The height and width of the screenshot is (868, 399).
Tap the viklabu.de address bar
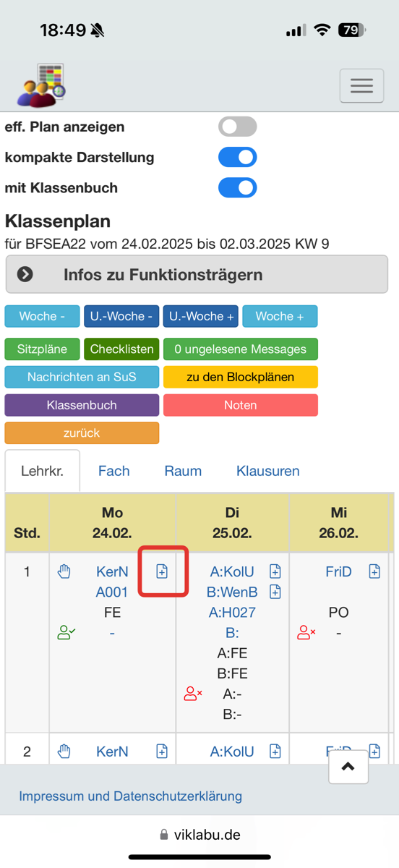coord(199,834)
